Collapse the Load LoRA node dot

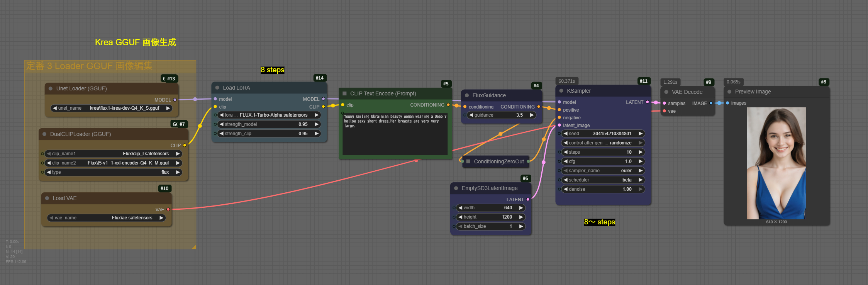point(217,88)
